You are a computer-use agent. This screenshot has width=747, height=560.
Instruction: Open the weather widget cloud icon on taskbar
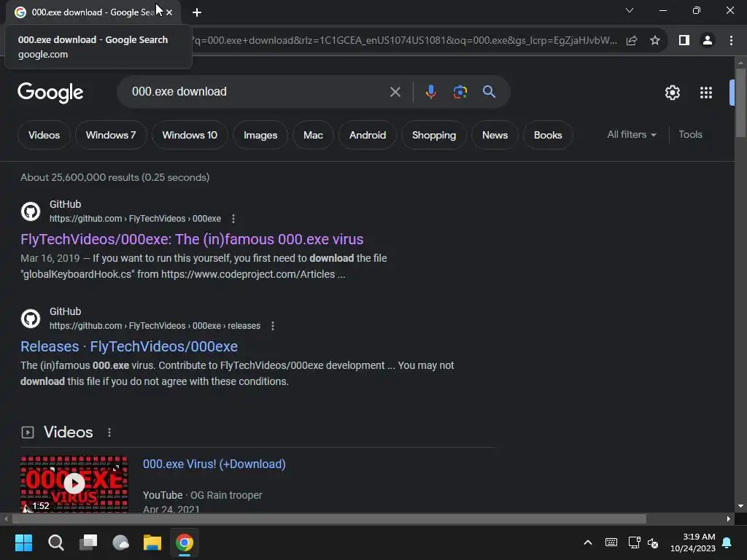click(x=120, y=542)
